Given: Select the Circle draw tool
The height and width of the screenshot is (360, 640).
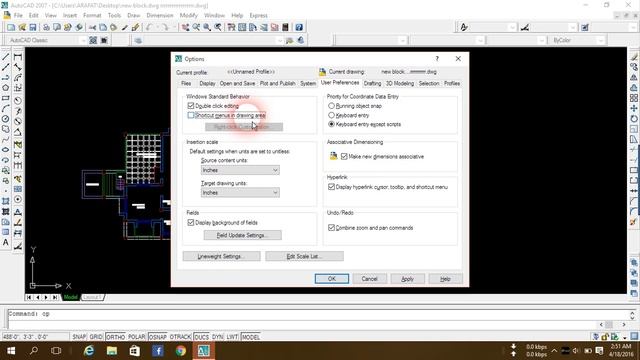Looking at the screenshot, I should [x=6, y=119].
